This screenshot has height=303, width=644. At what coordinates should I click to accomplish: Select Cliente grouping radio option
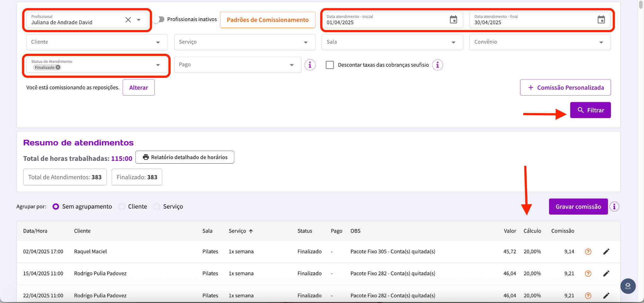pyautogui.click(x=122, y=207)
